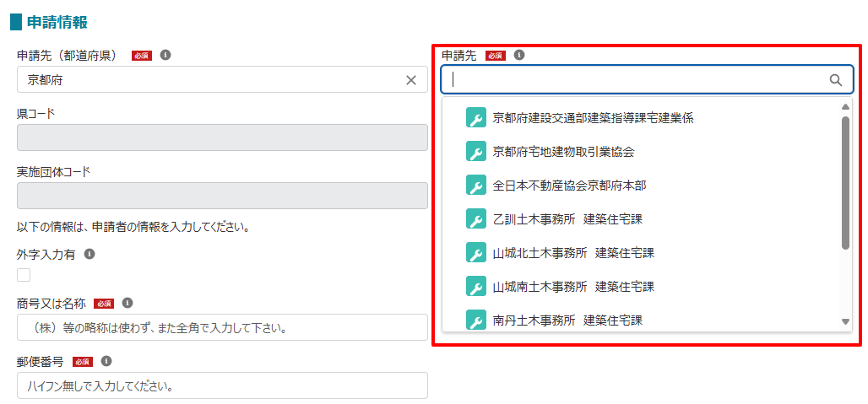
Task: Focus the 商号又は名称 text field
Action: (x=222, y=327)
